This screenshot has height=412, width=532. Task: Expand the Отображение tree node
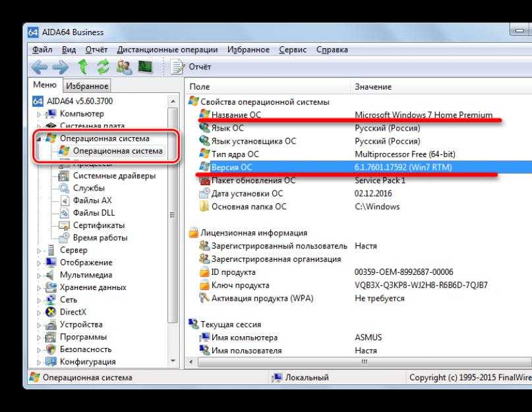pos(39,263)
